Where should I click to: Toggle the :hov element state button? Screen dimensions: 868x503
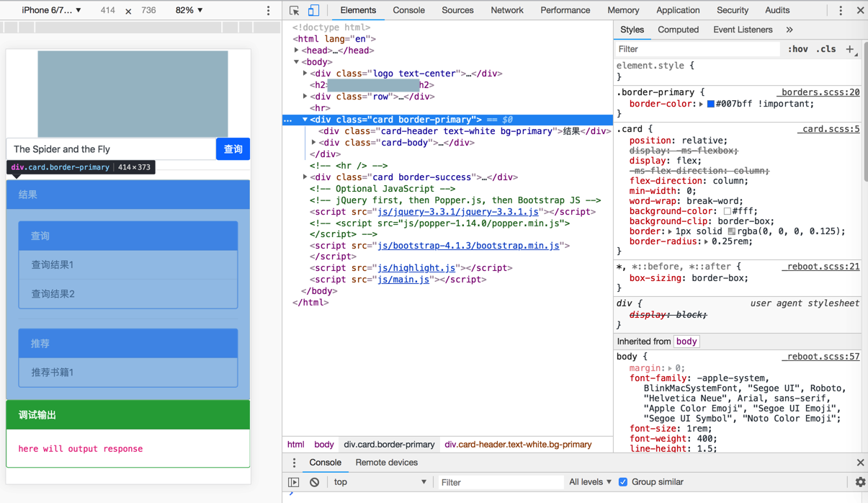(797, 49)
